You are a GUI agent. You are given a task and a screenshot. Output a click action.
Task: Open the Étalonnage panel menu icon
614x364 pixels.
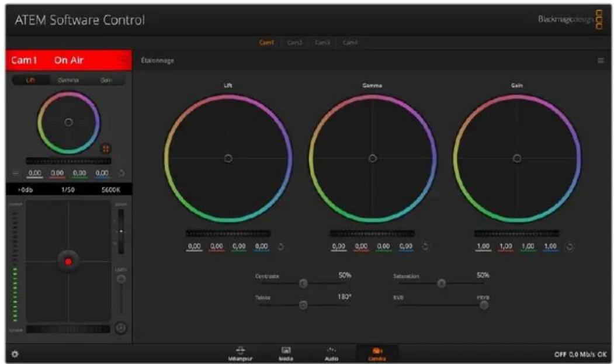pos(601,60)
